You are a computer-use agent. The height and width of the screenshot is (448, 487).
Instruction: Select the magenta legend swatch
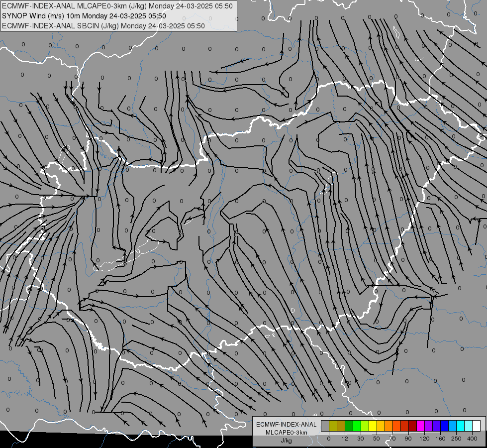(x=420, y=426)
